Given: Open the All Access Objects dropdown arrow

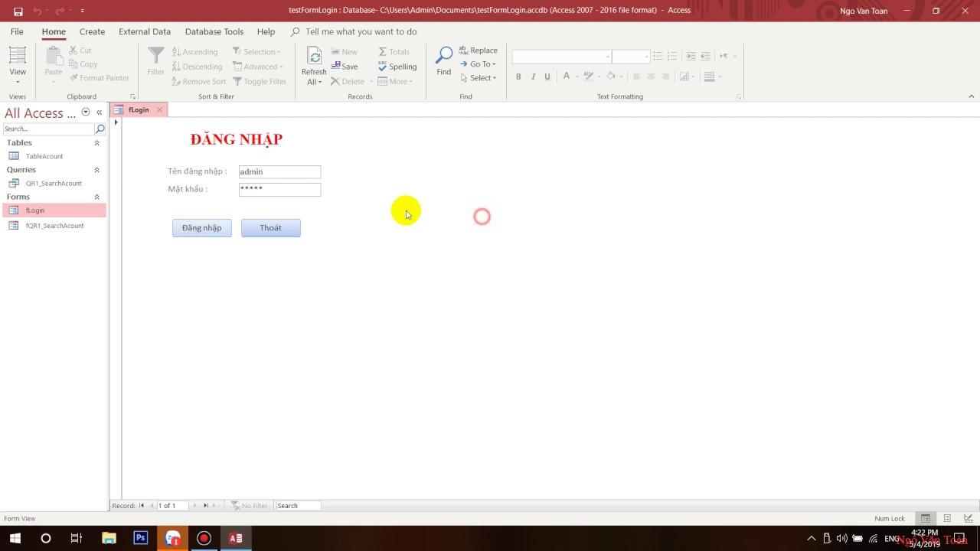Looking at the screenshot, I should (86, 112).
